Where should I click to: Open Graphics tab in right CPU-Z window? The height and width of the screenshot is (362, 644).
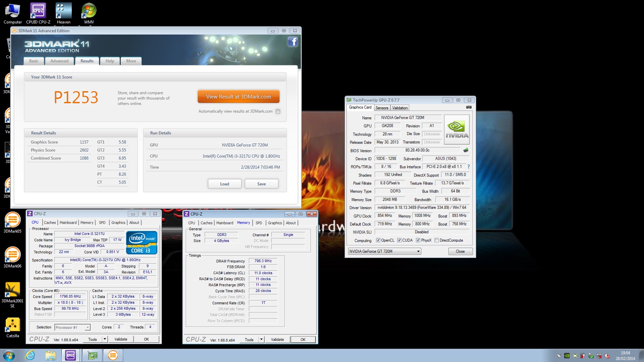275,223
